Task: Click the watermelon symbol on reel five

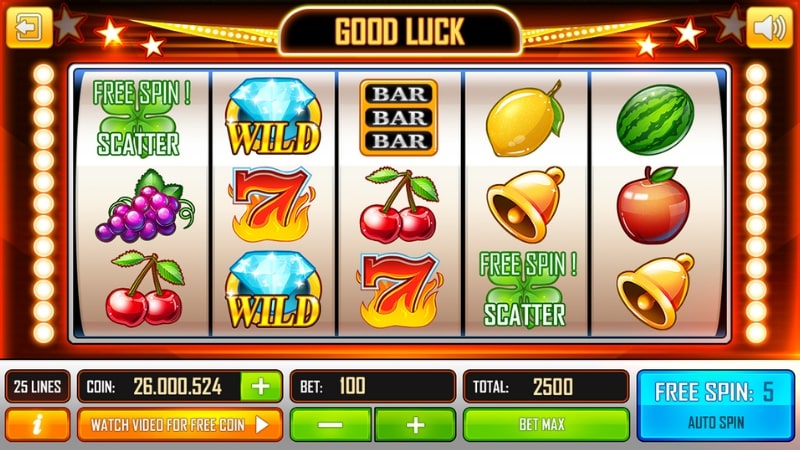Action: (x=655, y=119)
